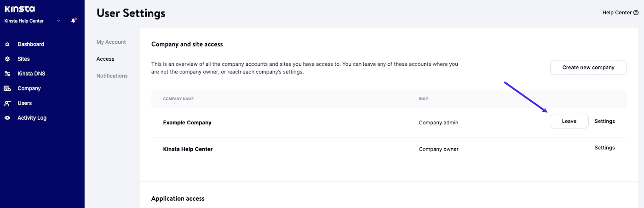Open Users in the sidebar
The height and width of the screenshot is (208, 644).
tap(24, 103)
